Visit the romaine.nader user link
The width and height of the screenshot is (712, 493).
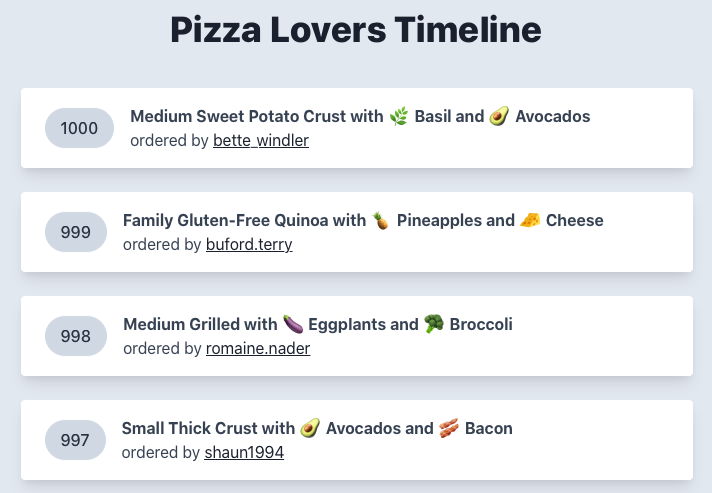tap(258, 349)
